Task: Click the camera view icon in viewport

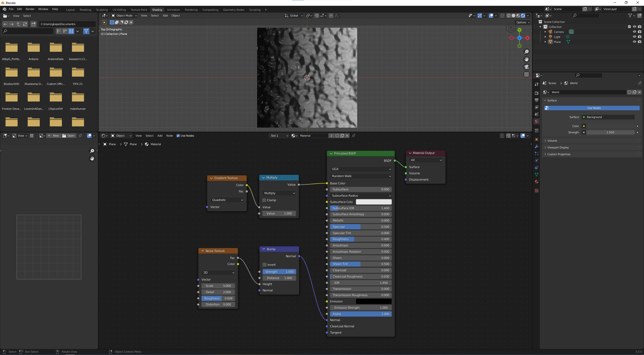Action: click(x=526, y=67)
